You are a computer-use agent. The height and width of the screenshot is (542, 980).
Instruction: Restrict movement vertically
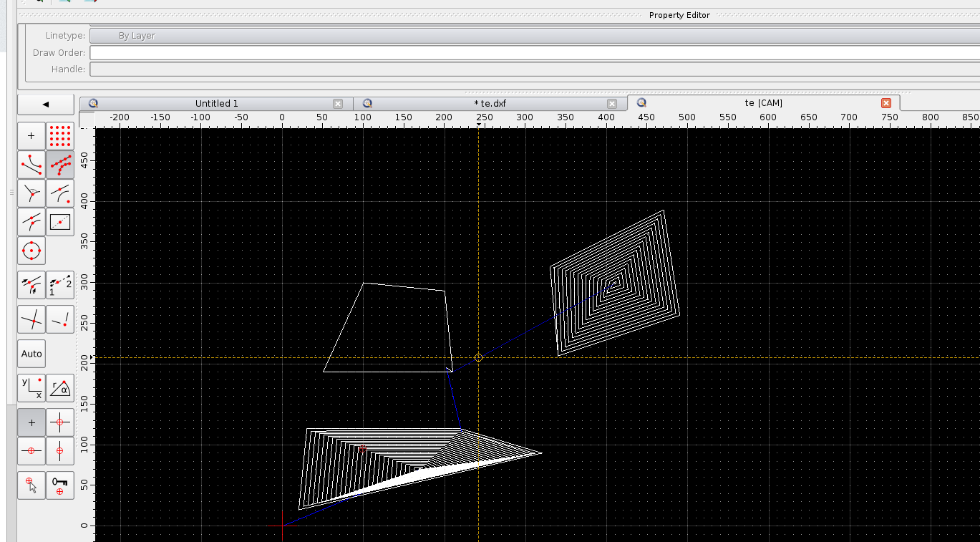click(x=60, y=451)
